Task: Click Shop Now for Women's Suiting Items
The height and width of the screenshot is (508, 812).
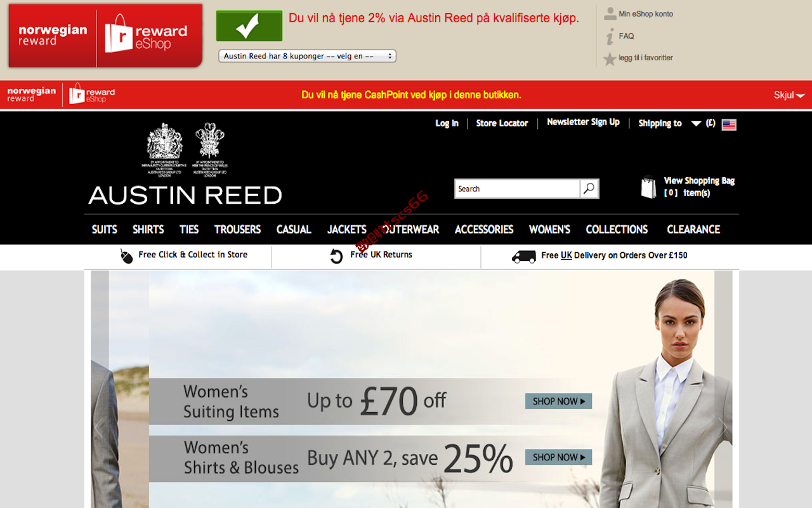Action: [559, 401]
